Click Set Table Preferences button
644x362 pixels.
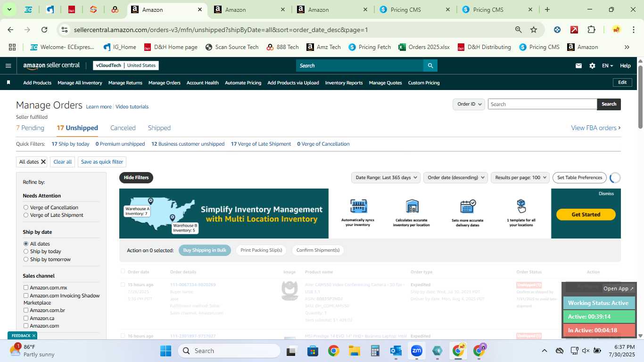[579, 178]
